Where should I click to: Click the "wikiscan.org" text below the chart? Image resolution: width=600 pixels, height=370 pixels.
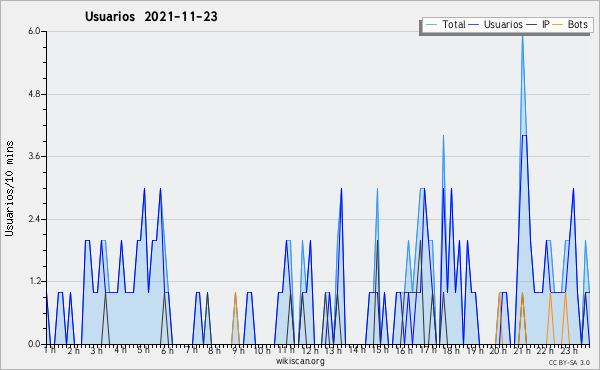[x=300, y=361]
